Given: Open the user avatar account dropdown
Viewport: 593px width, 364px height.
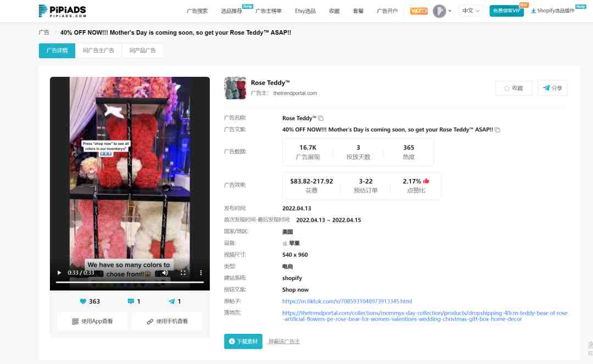Looking at the screenshot, I should coord(441,11).
